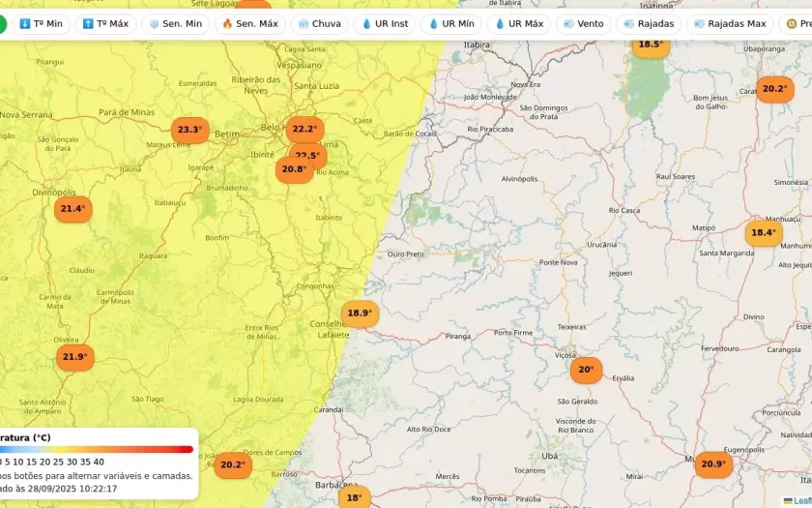This screenshot has width=812, height=508.
Task: Click the 18.9° marker near Conselheiro Lafaiete
Action: (x=360, y=314)
